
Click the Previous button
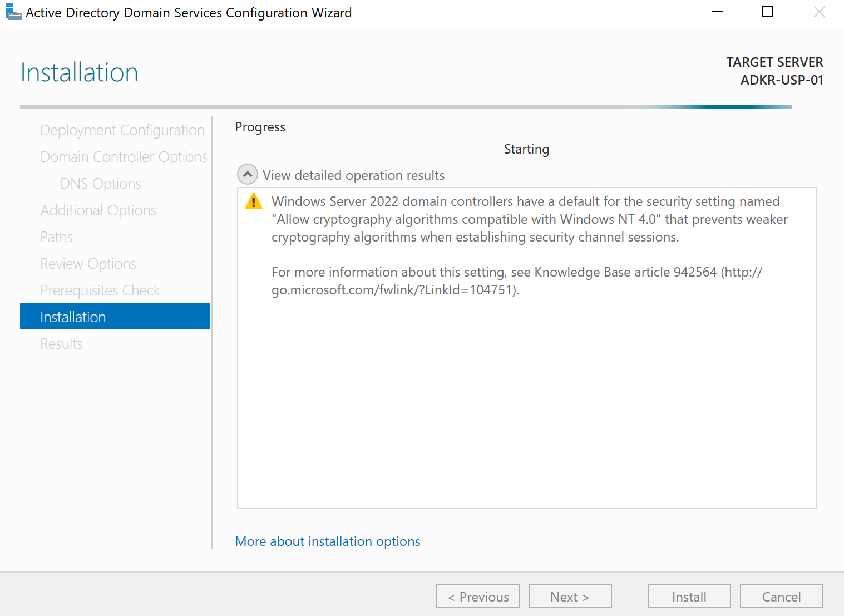click(478, 596)
